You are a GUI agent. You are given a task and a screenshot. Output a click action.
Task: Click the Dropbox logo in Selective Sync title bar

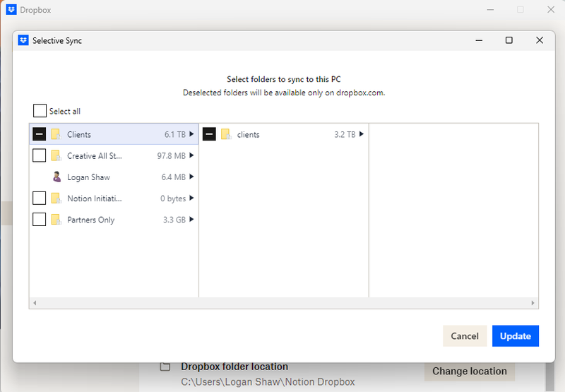(x=23, y=40)
